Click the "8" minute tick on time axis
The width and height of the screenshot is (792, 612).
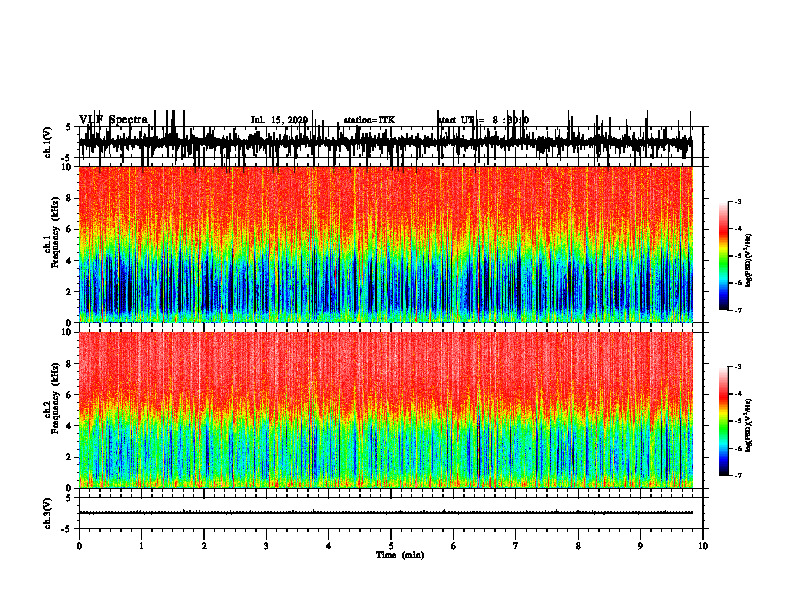click(x=578, y=546)
